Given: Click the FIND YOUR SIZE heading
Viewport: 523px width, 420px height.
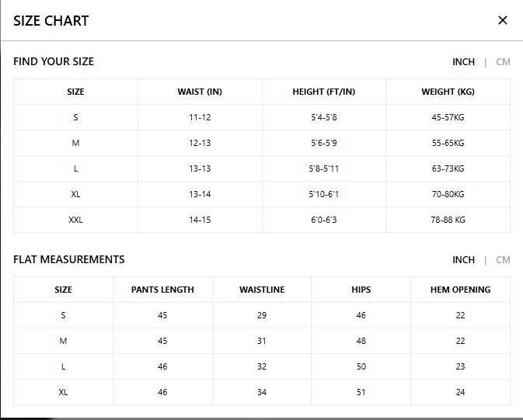Looking at the screenshot, I should click(54, 61).
